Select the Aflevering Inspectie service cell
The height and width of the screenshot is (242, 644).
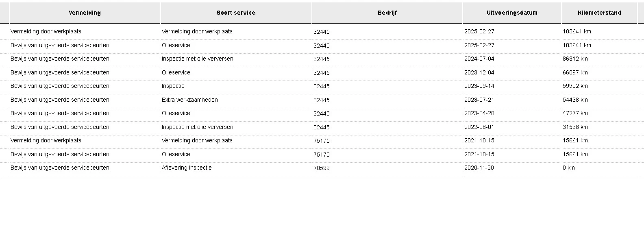187,168
